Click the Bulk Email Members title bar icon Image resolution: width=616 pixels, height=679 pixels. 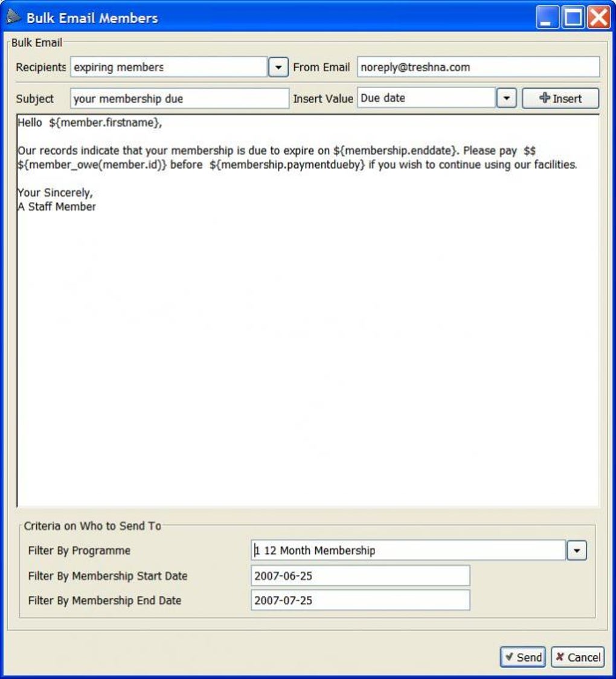[x=13, y=18]
